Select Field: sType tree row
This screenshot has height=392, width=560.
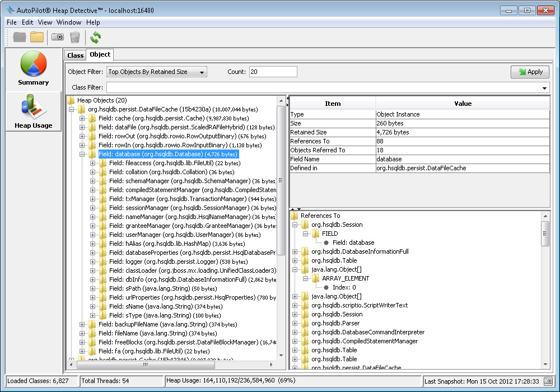[x=165, y=316]
